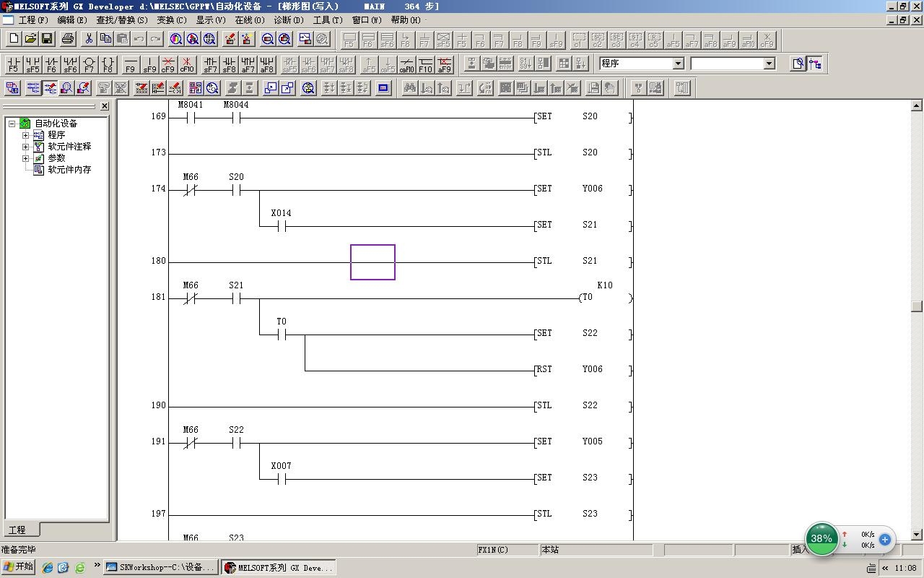Cut selection with the scissors icon
The image size is (924, 578).
89,38
